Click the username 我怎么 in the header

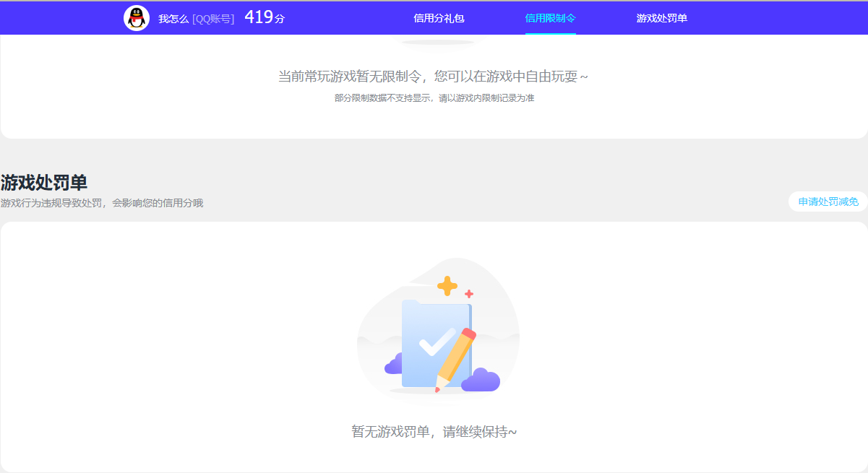[x=173, y=19]
